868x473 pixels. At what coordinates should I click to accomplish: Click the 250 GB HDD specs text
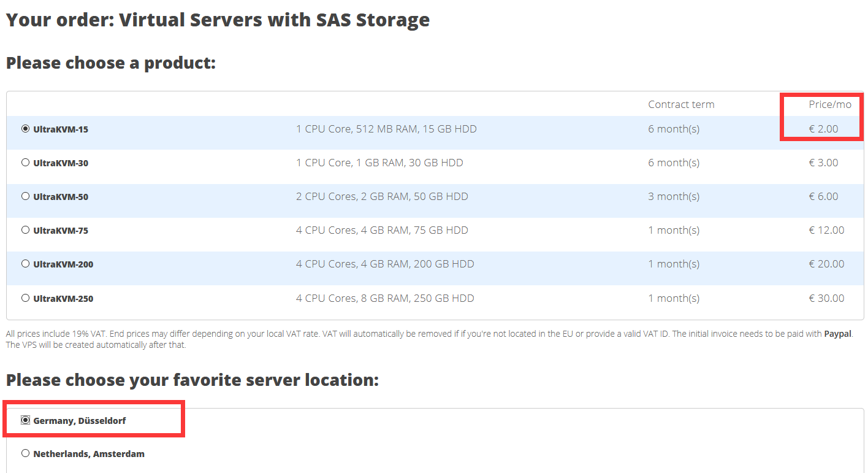coord(385,298)
